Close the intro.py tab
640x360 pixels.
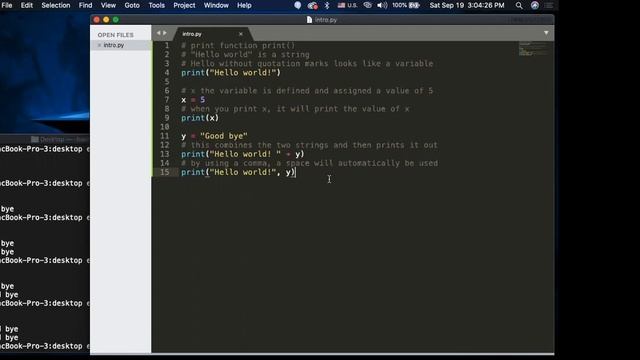point(241,34)
